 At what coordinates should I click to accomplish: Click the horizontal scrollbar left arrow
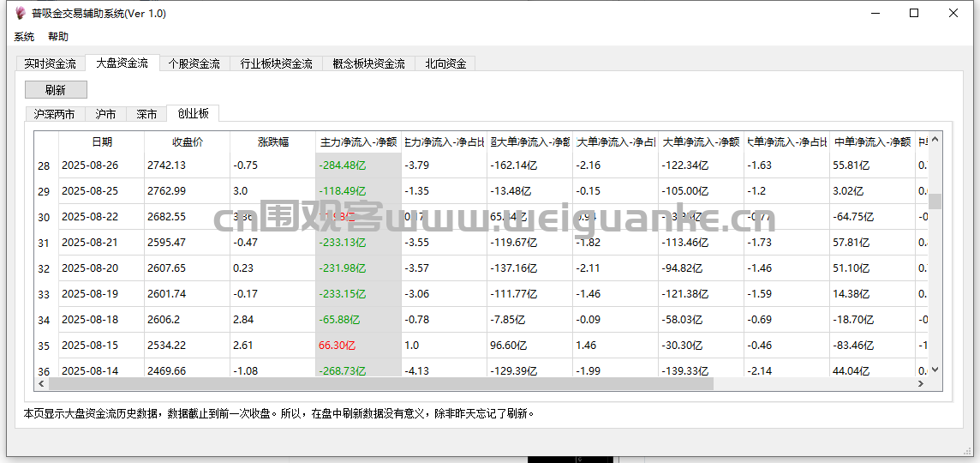click(x=41, y=384)
